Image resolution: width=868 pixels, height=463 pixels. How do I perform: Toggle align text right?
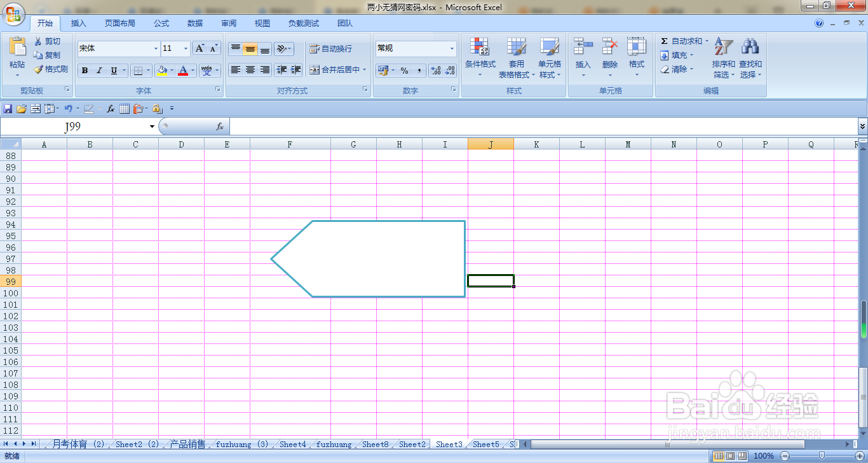tap(265, 70)
